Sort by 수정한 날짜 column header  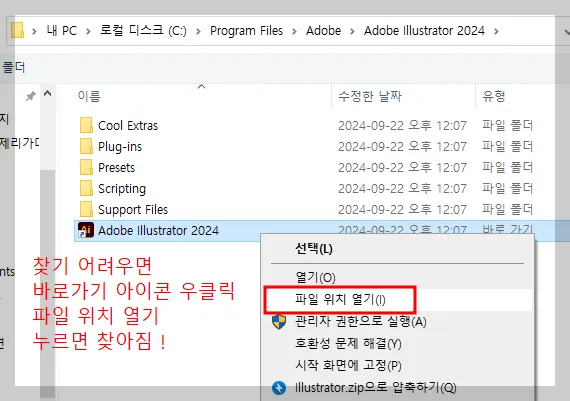click(x=370, y=96)
